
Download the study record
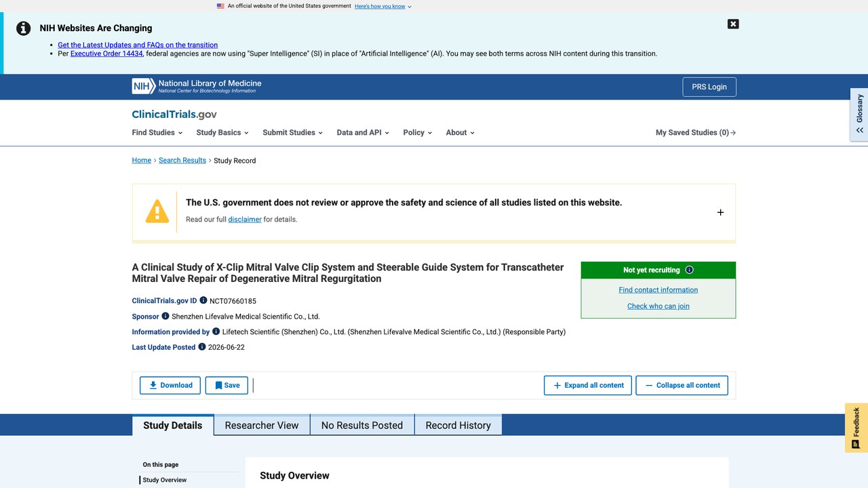pos(170,385)
